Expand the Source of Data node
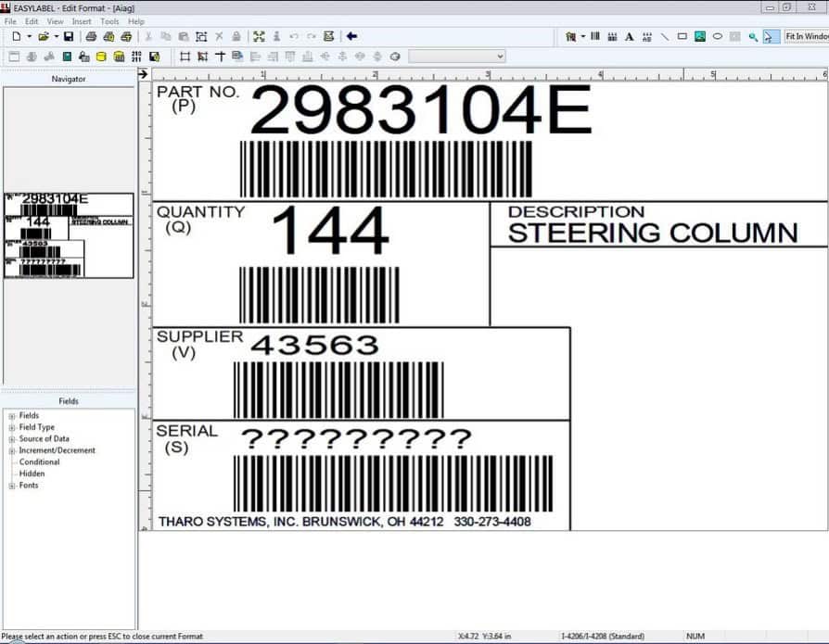This screenshot has width=829, height=644. [12, 439]
